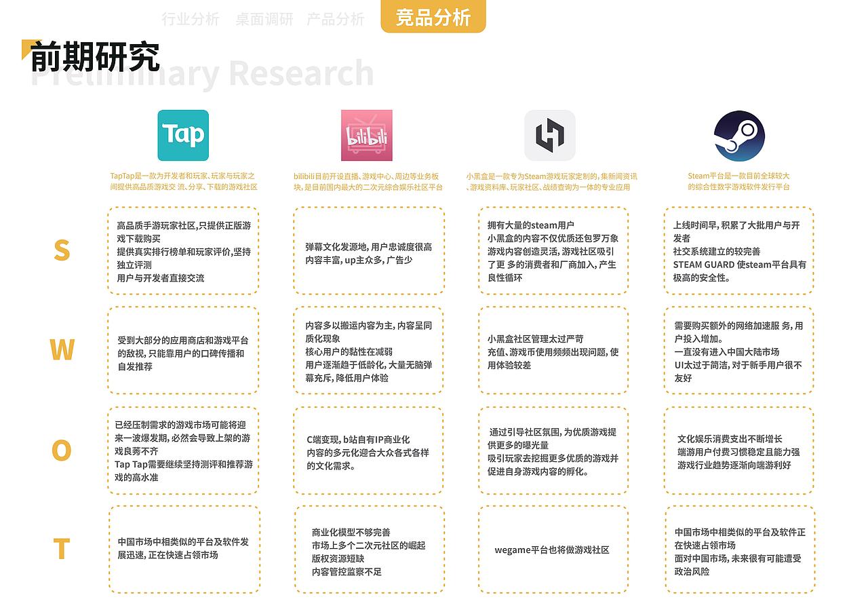This screenshot has width=868, height=614.
Task: Click bilibili threat box 商业化模型不够完善
Action: pyautogui.click(x=369, y=549)
